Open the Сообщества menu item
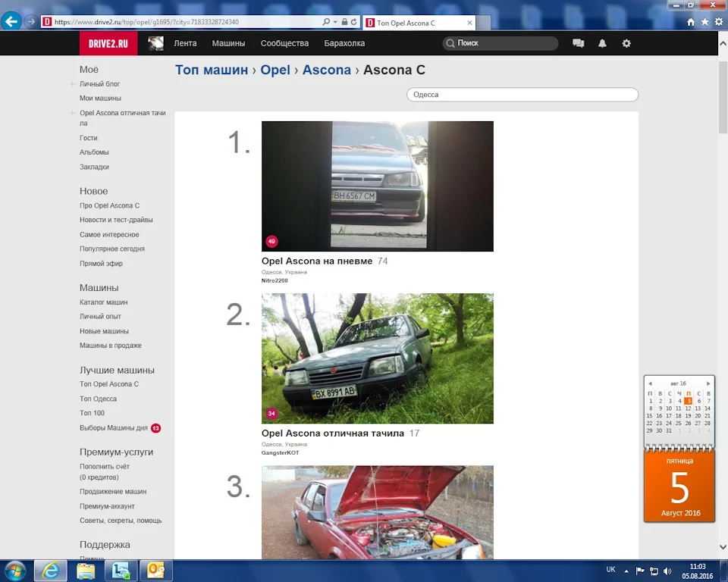Image resolution: width=728 pixels, height=582 pixels. click(x=284, y=43)
